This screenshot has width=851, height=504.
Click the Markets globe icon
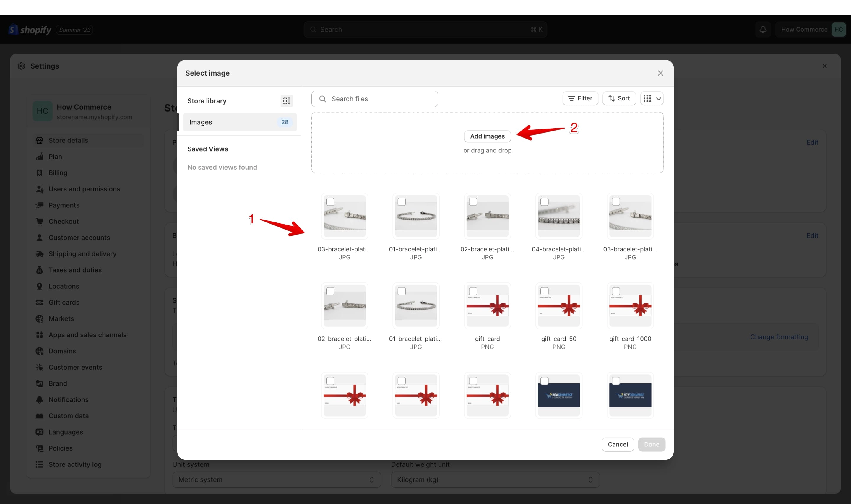(x=39, y=318)
